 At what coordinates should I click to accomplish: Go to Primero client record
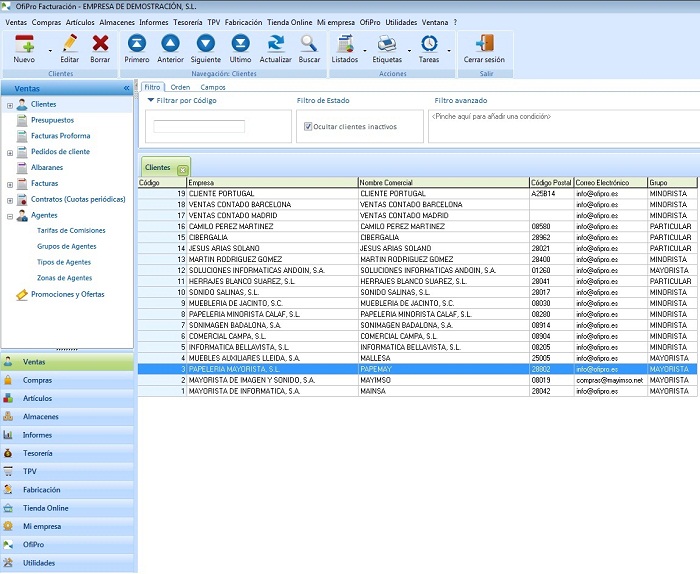coord(137,44)
